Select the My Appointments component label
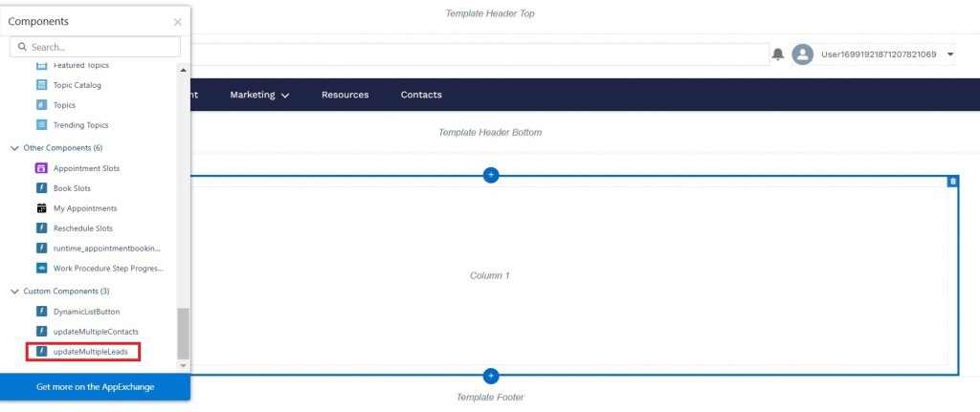 85,207
